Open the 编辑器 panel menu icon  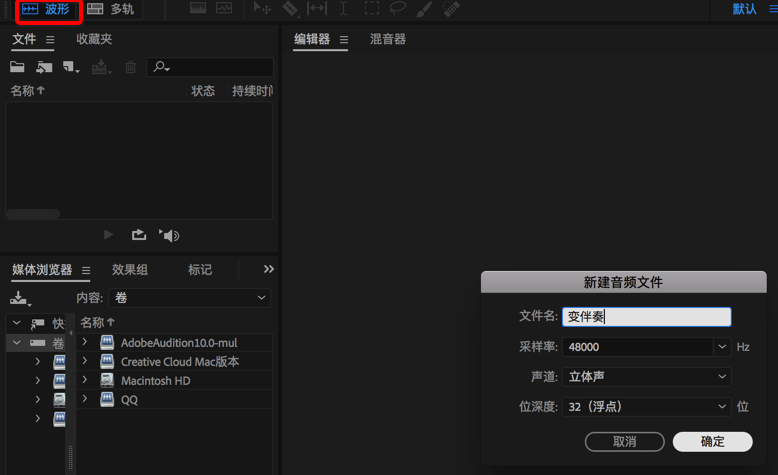[344, 40]
